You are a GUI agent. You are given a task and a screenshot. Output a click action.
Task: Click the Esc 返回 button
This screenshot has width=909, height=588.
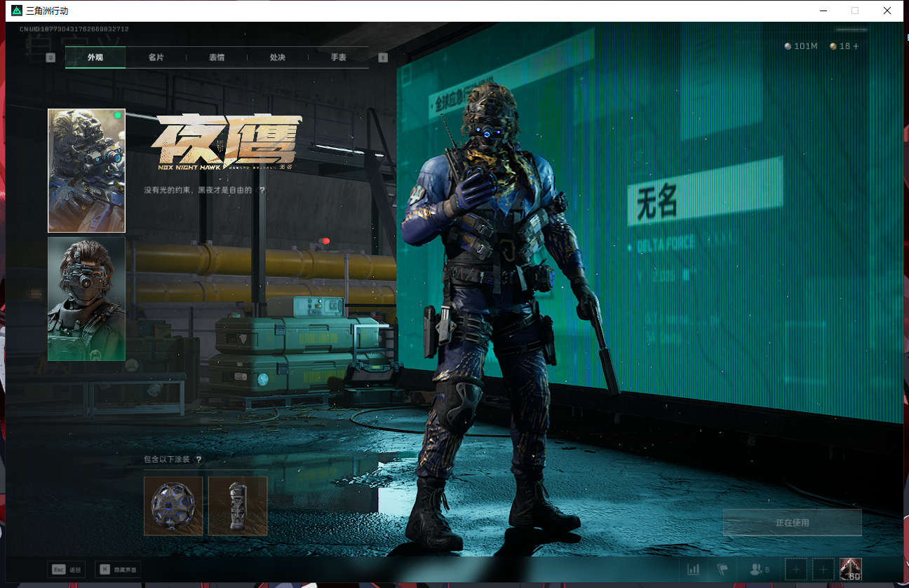coord(65,570)
